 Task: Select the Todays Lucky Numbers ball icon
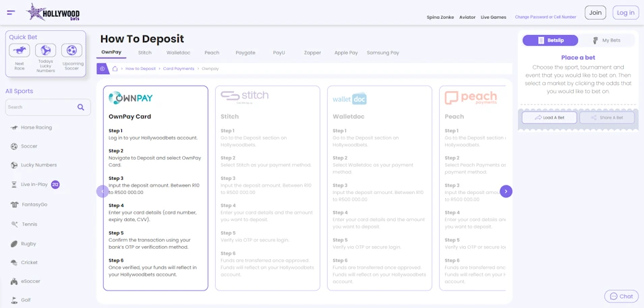(x=46, y=50)
